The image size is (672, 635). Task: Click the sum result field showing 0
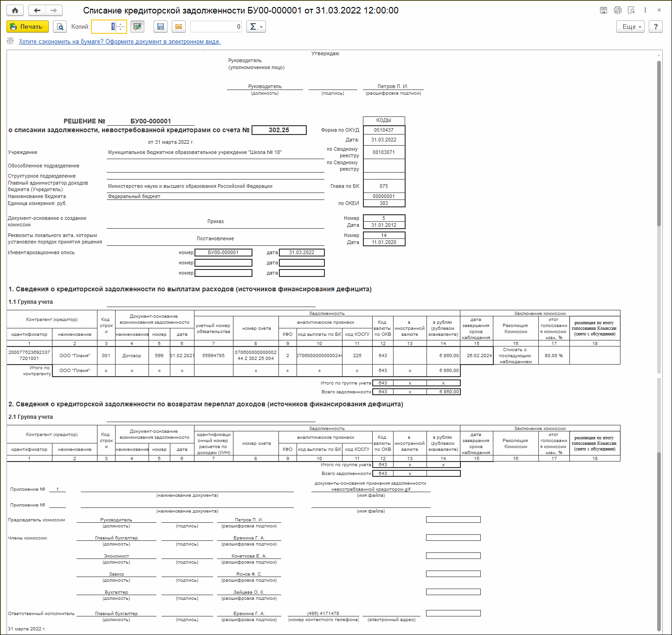[216, 27]
